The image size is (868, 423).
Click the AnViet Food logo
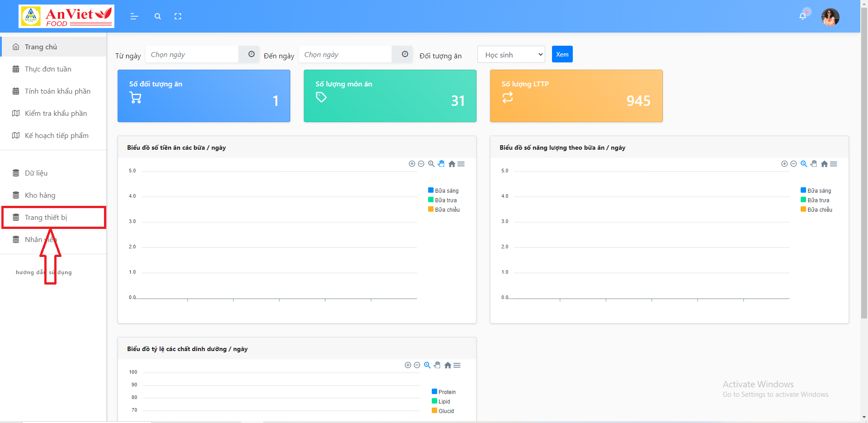[x=66, y=16]
